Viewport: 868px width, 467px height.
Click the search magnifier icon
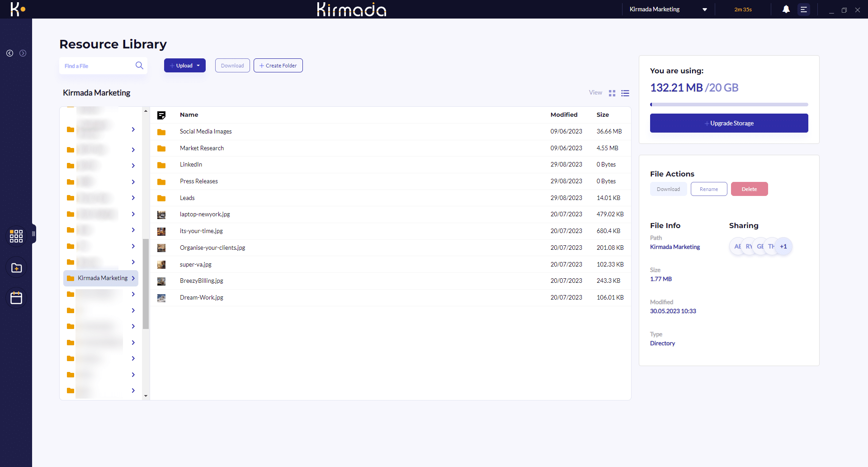pyautogui.click(x=139, y=66)
